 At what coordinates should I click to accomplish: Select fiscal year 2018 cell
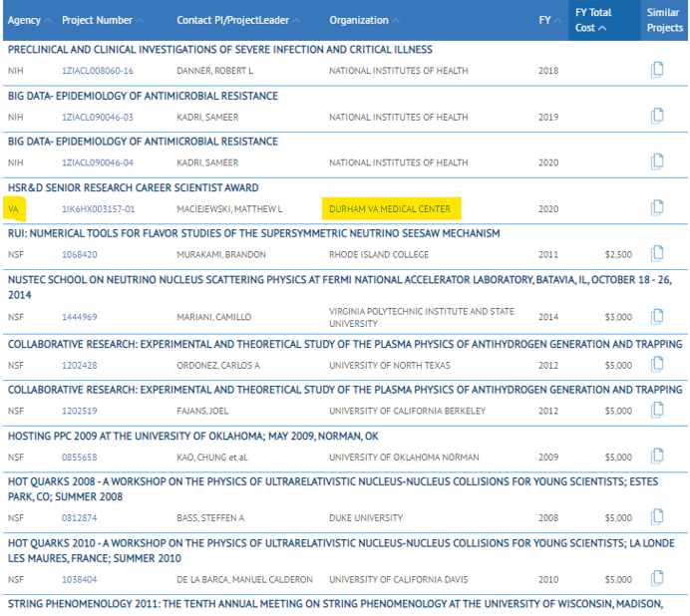point(548,71)
